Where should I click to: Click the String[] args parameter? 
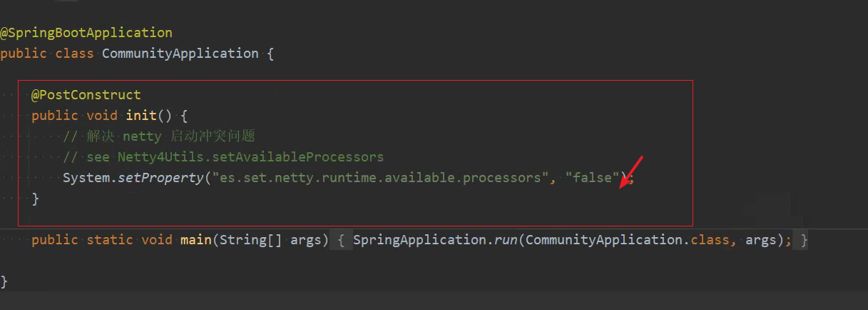pos(271,240)
